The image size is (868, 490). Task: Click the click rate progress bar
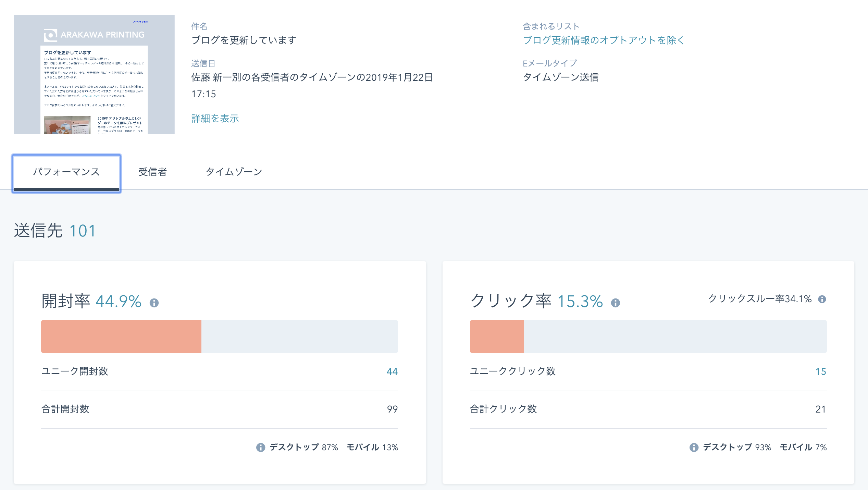pos(648,336)
